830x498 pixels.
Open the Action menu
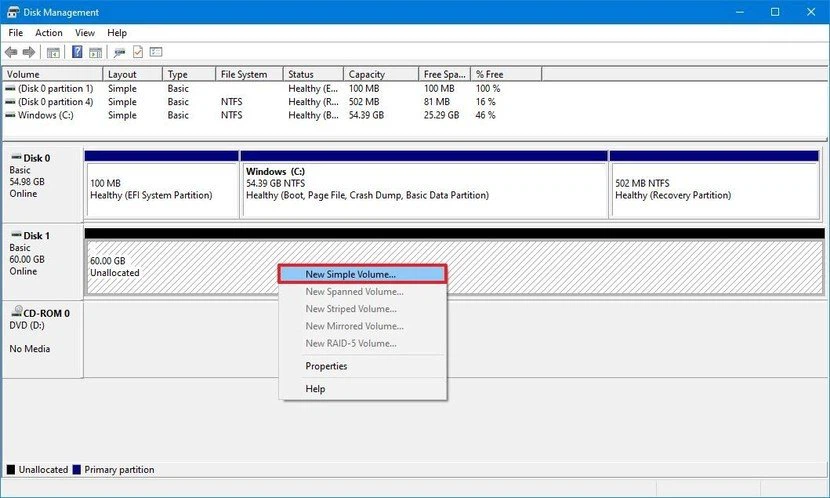coord(49,33)
